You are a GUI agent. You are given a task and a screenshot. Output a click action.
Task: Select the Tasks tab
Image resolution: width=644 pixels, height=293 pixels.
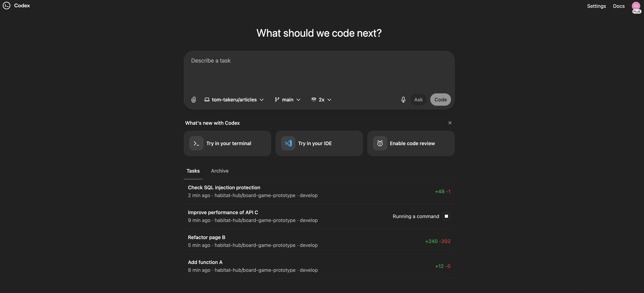point(193,171)
